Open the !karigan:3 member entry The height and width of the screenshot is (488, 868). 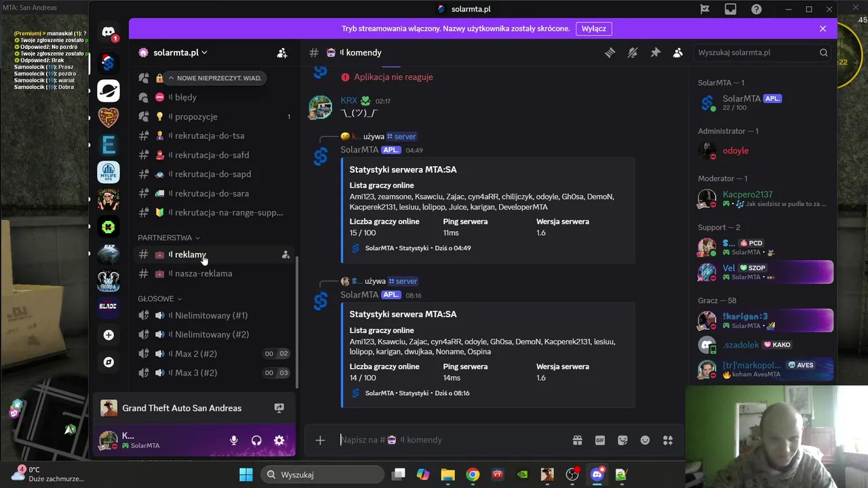click(x=765, y=321)
